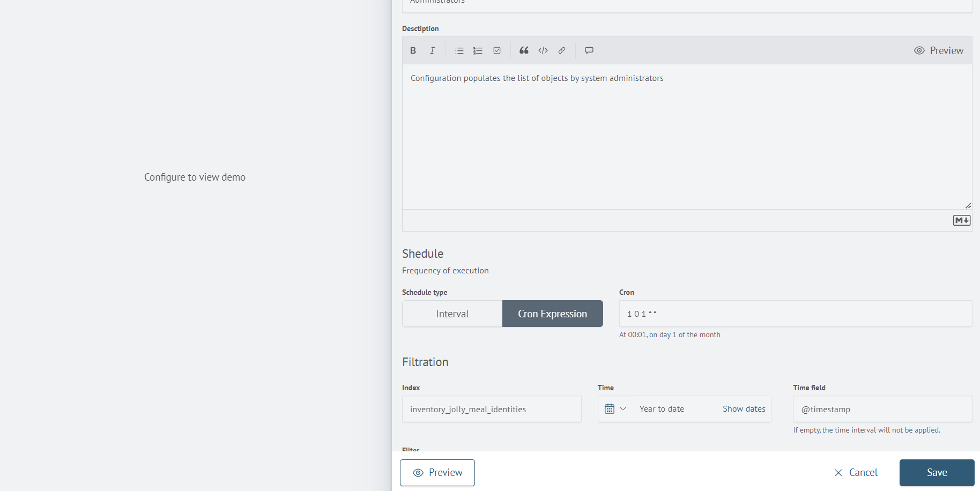980x491 pixels.
Task: Click the 'Shedule' section heading
Action: [x=423, y=254]
